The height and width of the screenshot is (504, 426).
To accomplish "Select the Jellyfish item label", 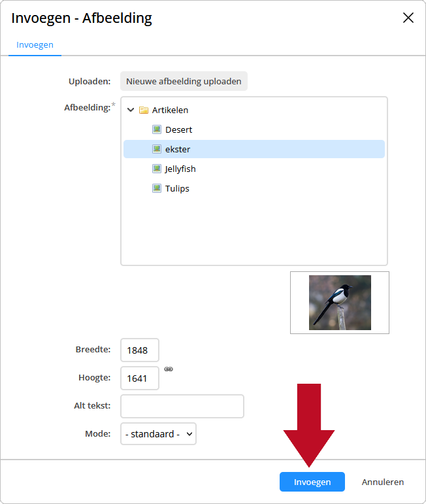I will point(180,169).
